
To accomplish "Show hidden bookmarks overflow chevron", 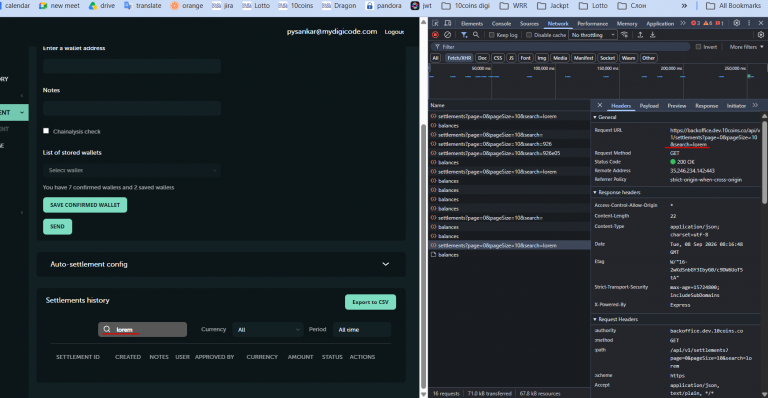I will 684,6.
